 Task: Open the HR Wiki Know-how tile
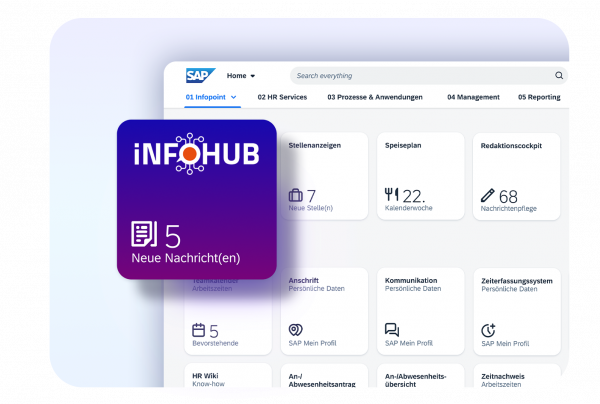228,375
